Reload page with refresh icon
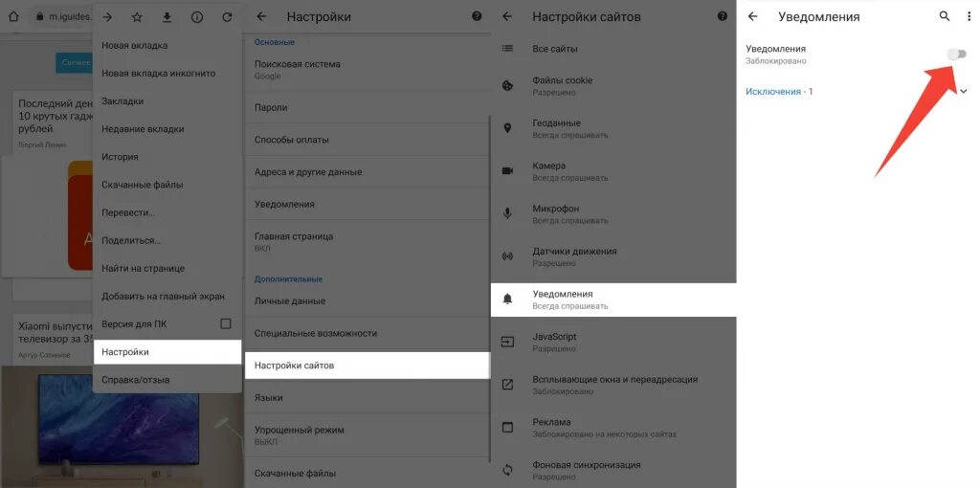Image resolution: width=980 pixels, height=488 pixels. 227,17
